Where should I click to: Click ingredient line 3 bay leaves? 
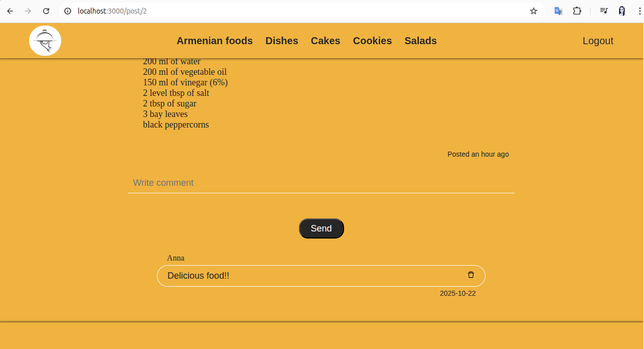(x=165, y=114)
